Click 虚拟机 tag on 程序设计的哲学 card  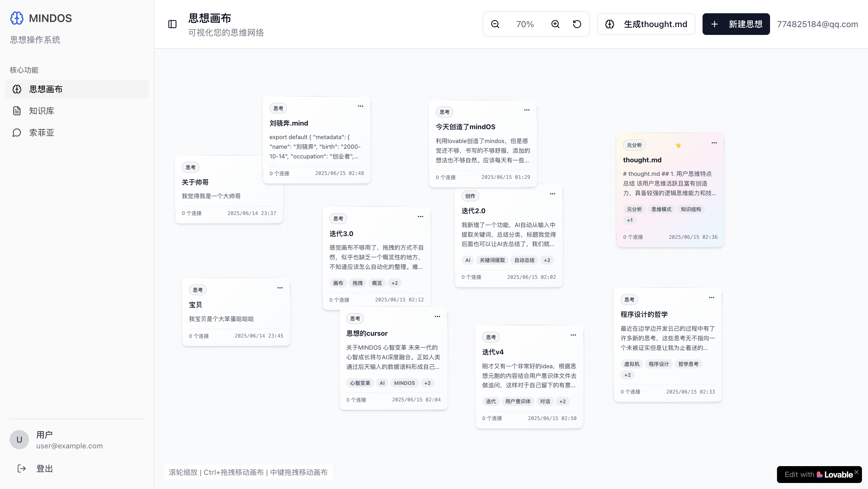point(631,364)
